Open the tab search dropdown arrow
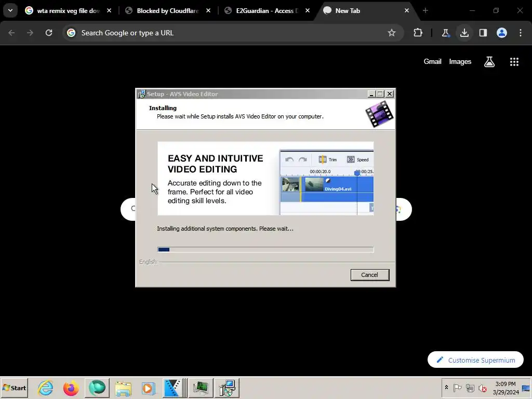Image resolution: width=532 pixels, height=399 pixels. pos(10,10)
